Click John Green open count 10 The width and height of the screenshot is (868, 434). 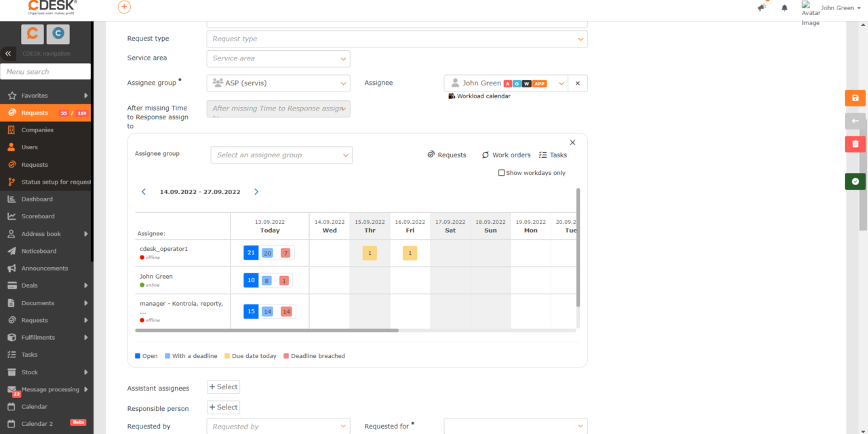click(251, 280)
